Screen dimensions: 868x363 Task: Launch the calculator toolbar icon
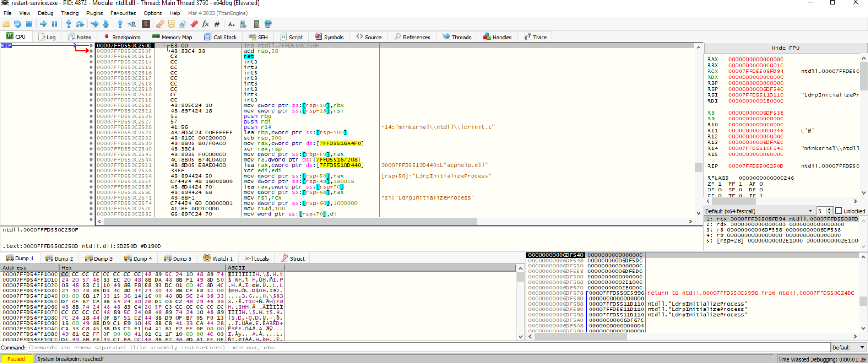coord(256,24)
